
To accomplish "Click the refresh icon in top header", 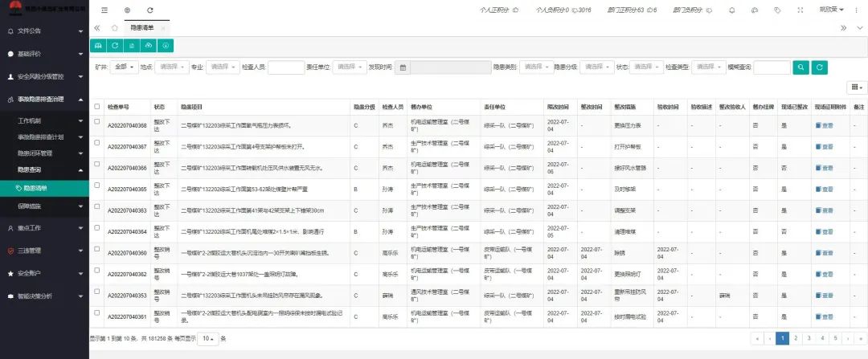I will point(149,10).
